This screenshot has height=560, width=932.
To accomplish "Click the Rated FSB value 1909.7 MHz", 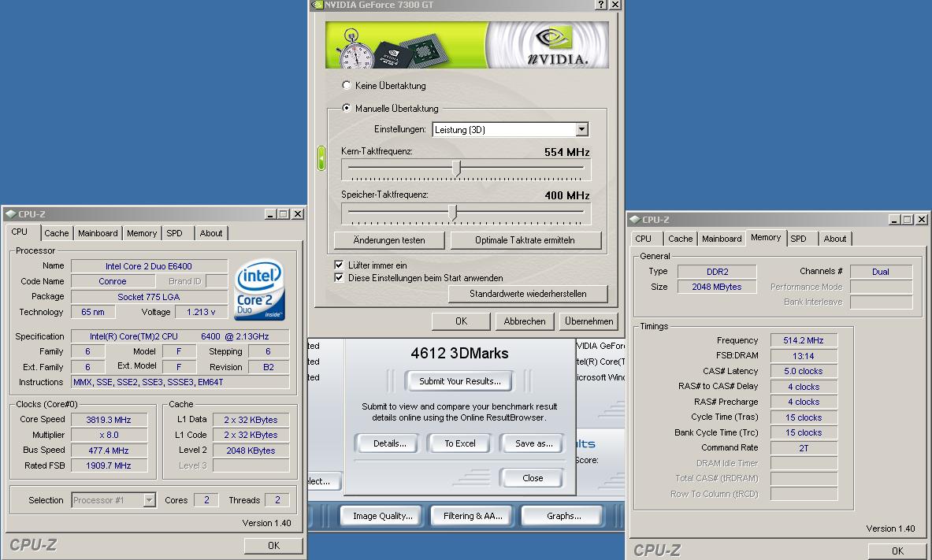I will [109, 465].
